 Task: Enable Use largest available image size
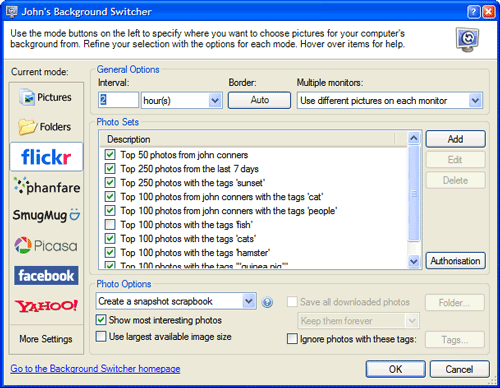[101, 336]
